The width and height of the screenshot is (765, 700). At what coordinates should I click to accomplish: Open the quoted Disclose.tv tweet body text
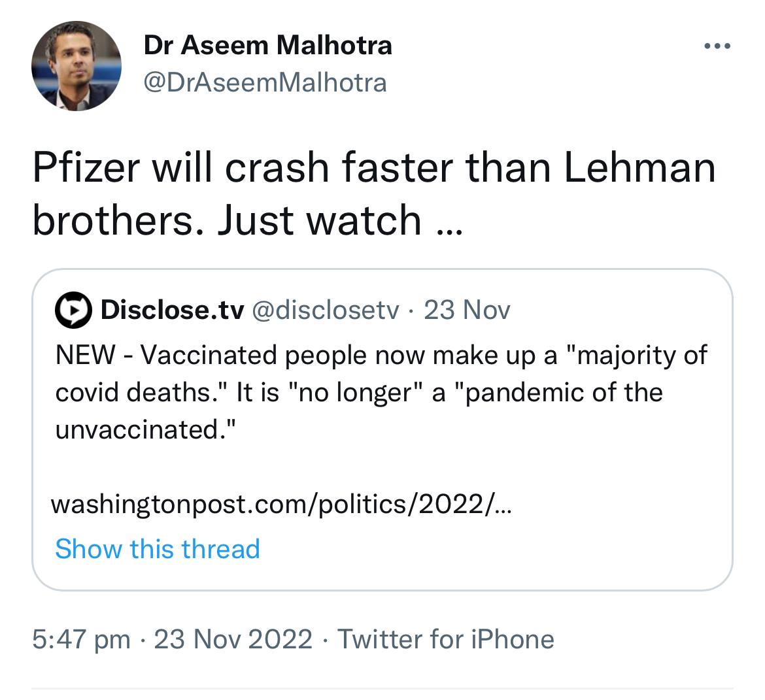pos(381,392)
